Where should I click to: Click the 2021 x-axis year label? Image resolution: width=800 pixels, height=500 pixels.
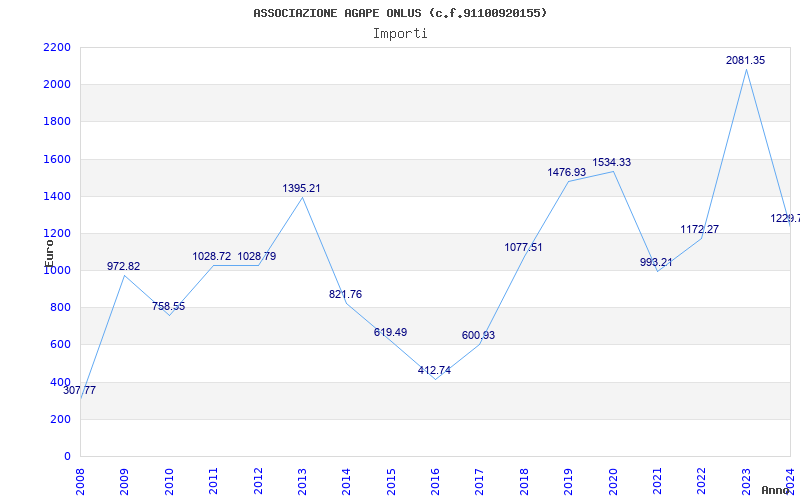(x=657, y=481)
